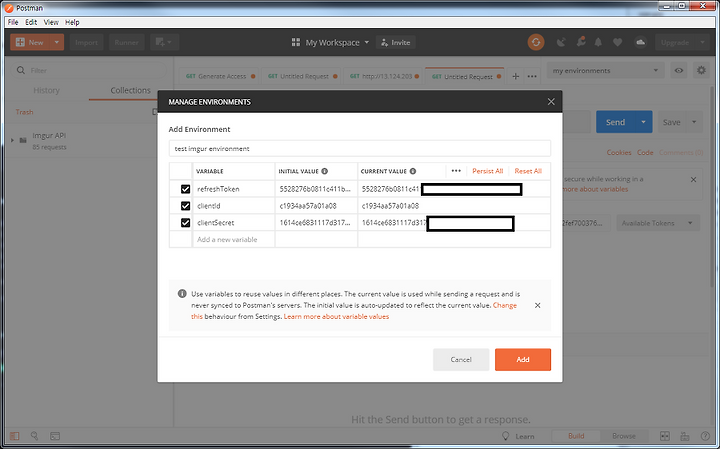Open the File menu
Image resolution: width=720 pixels, height=449 pixels.
pyautogui.click(x=13, y=22)
